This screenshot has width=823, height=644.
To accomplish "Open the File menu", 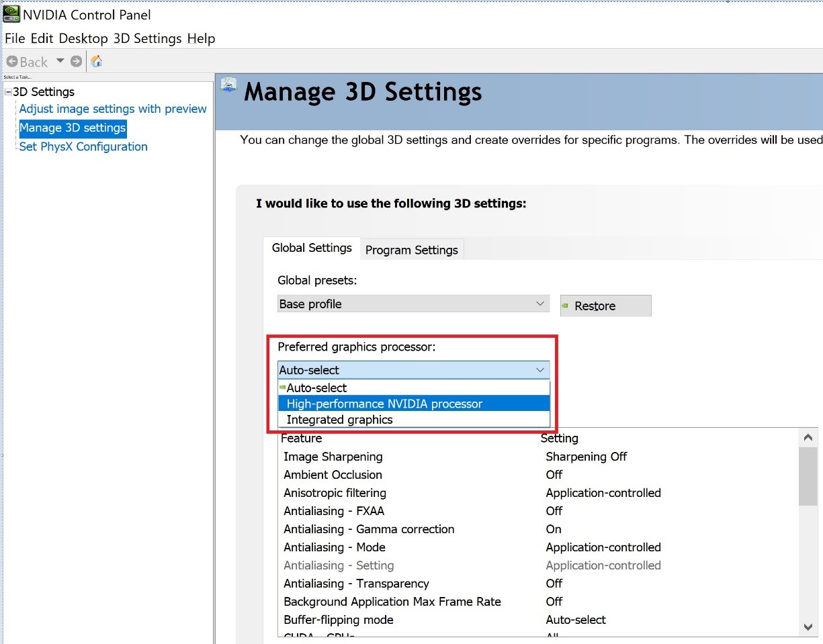I will coord(15,38).
